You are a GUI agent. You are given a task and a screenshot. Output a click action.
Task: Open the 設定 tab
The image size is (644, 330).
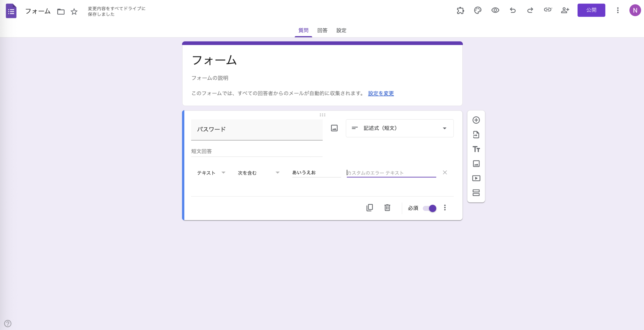[341, 30]
